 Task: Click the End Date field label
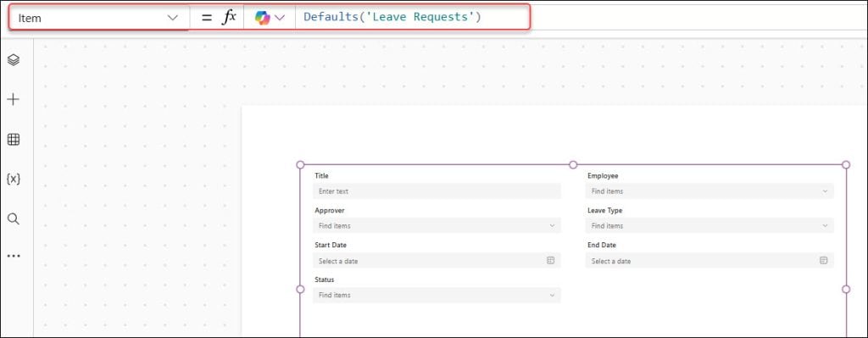pyautogui.click(x=602, y=245)
